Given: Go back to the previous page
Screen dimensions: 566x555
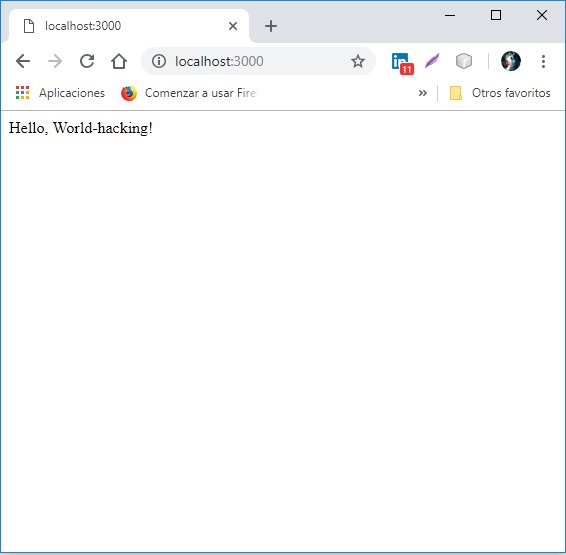Looking at the screenshot, I should (23, 61).
